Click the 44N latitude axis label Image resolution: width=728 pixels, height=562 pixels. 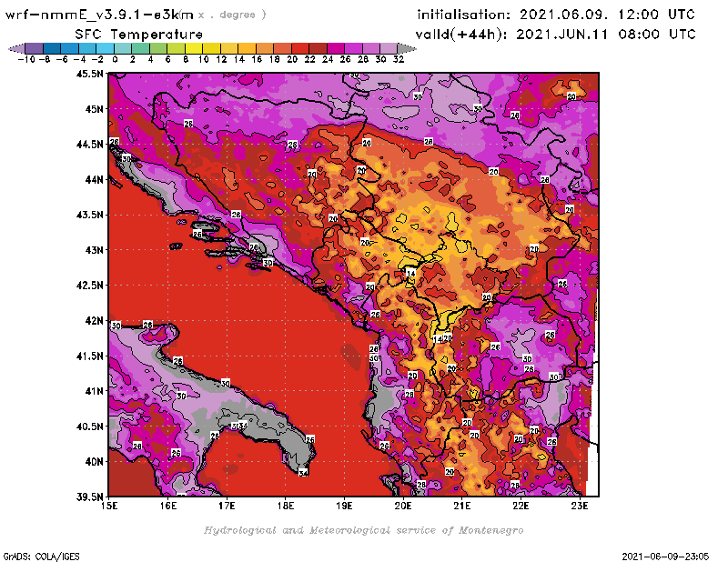pyautogui.click(x=94, y=179)
